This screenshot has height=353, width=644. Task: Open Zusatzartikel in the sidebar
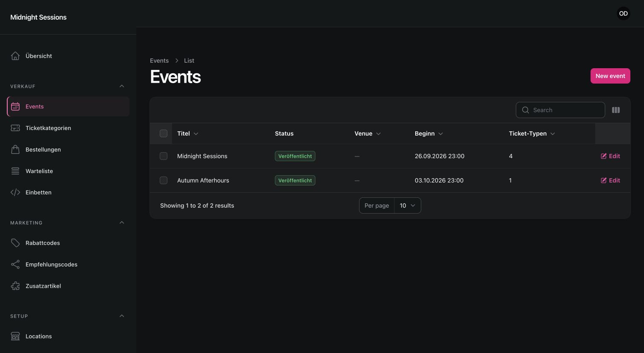[x=68, y=286]
